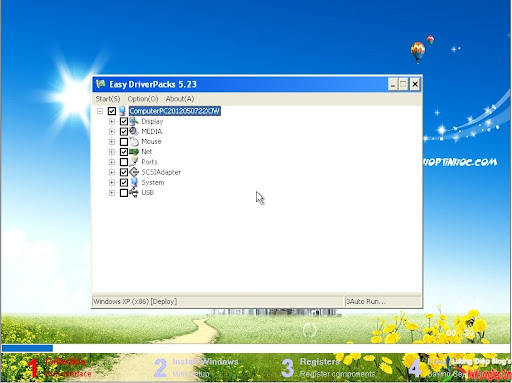Select the USB label in tree
Screen dimensions: 512x383
[148, 193]
